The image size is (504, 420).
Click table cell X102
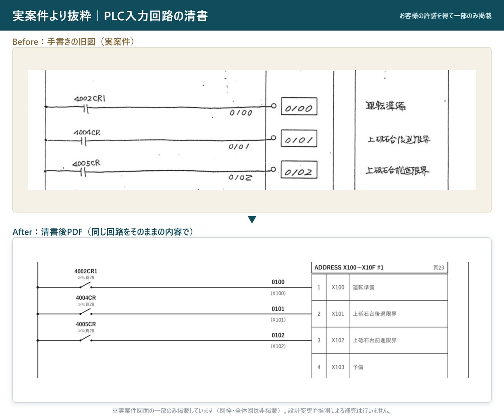click(338, 340)
